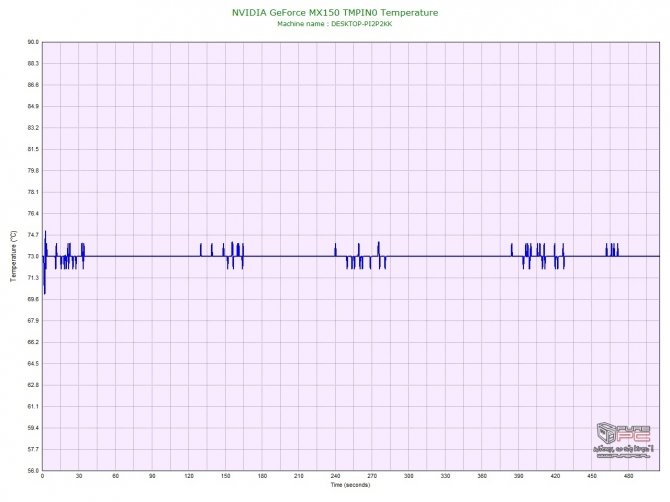Select the 64.5 y-axis tick

pyautogui.click(x=33, y=364)
